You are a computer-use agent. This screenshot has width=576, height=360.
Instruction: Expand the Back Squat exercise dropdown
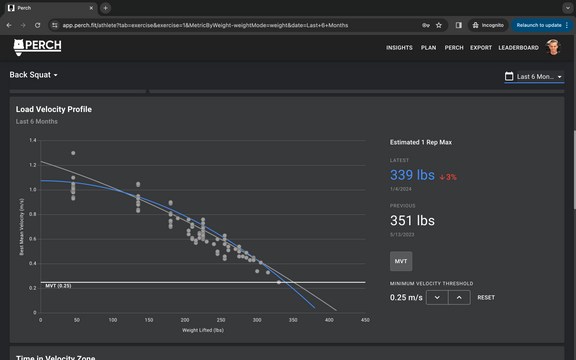click(33, 75)
